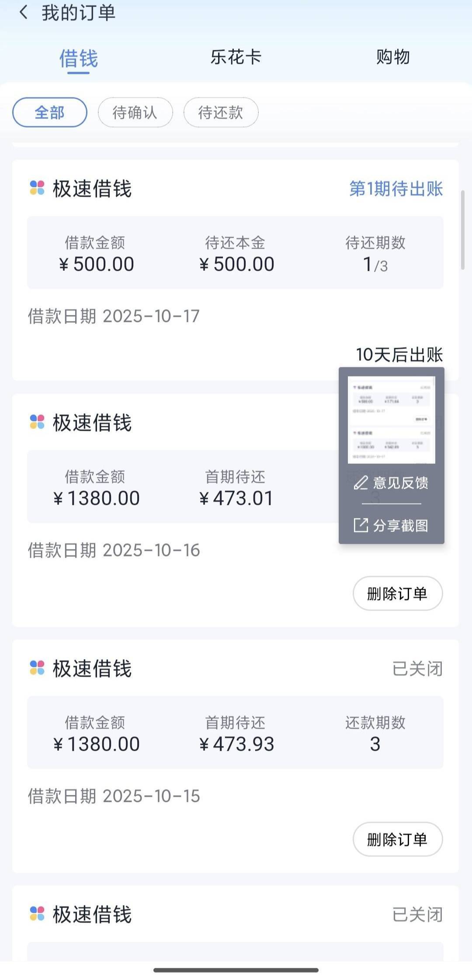
Task: Delete the order dated 2025-10-15
Action: pos(397,839)
